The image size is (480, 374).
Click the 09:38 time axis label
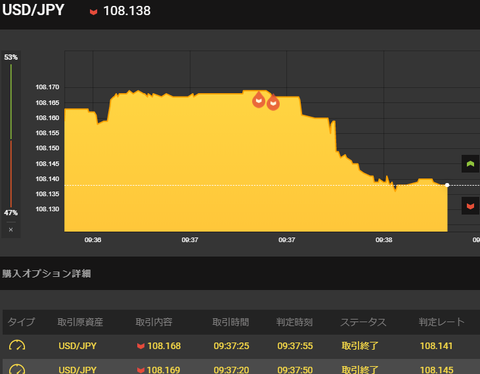coord(384,240)
